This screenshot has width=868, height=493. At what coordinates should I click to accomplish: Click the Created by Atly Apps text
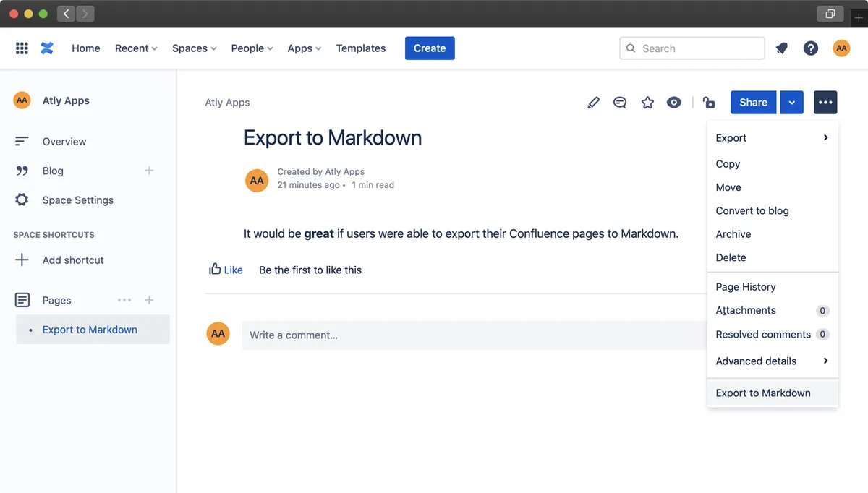(321, 172)
